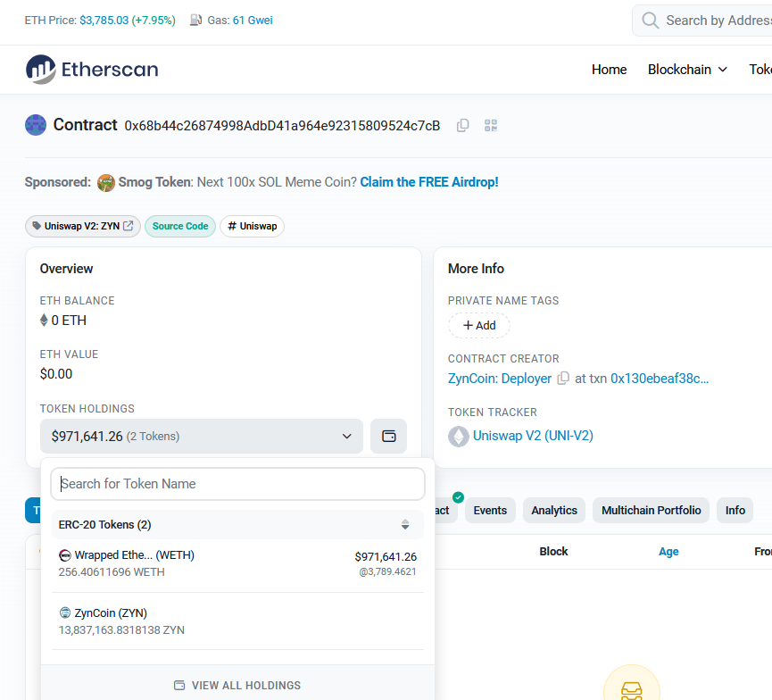Click the Smog Token sponsor icon
772x700 pixels.
[106, 183]
